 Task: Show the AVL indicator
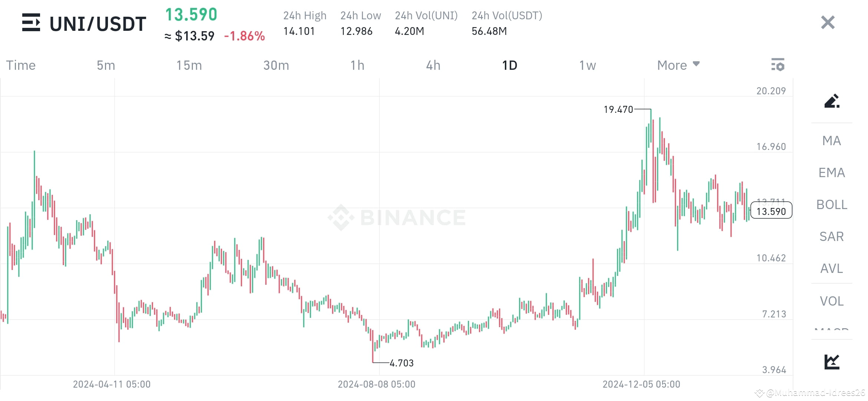831,268
